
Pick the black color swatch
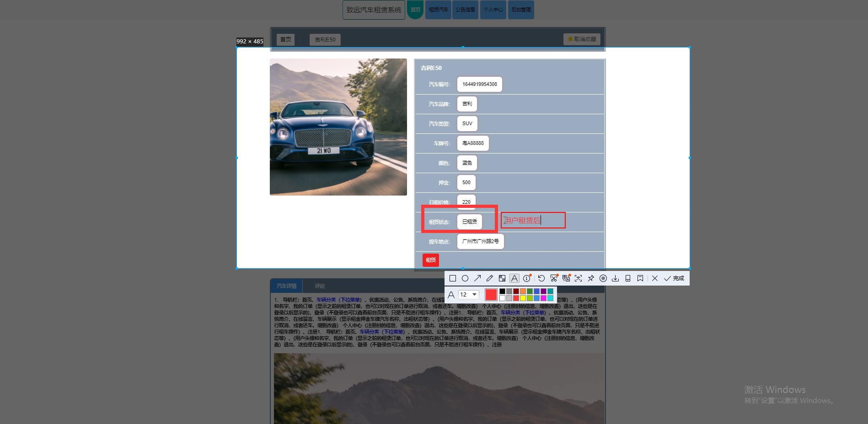pyautogui.click(x=502, y=291)
